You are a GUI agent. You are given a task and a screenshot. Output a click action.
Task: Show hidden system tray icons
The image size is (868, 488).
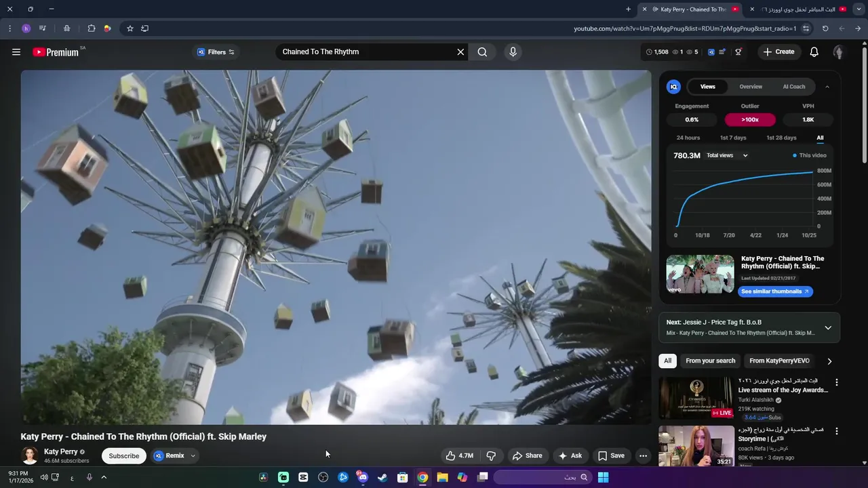104,477
